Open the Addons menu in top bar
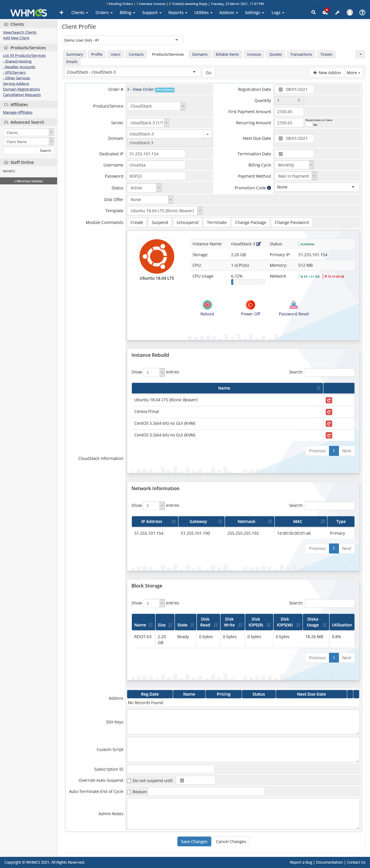The width and height of the screenshot is (370, 868). click(x=228, y=13)
